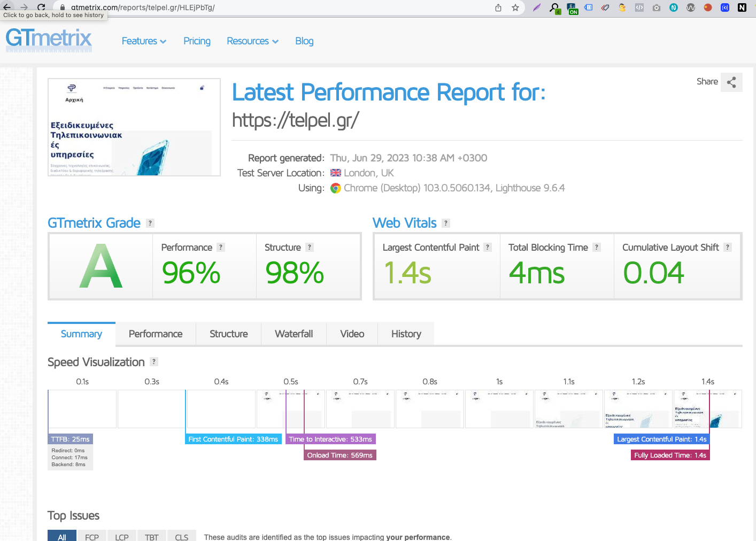Click the share icon button beside Share
The width and height of the screenshot is (756, 541).
(731, 82)
